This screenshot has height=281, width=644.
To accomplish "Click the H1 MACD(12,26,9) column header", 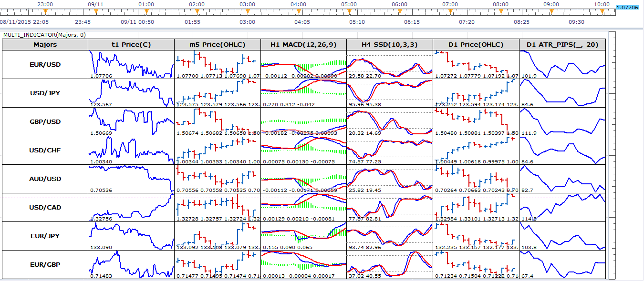I will coord(303,44).
